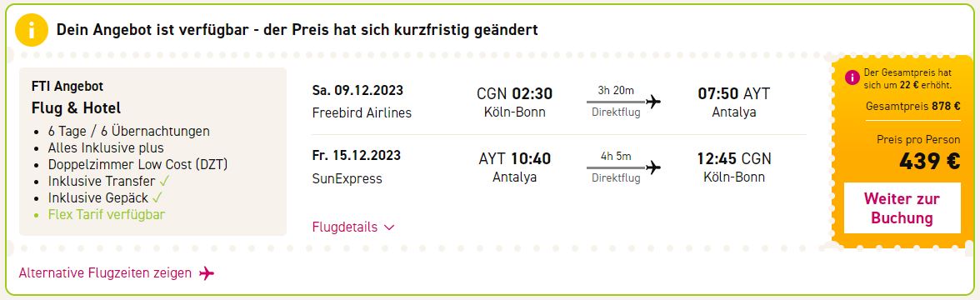The width and height of the screenshot is (980, 300).
Task: Click Weiter zur Buchung button
Action: point(902,208)
